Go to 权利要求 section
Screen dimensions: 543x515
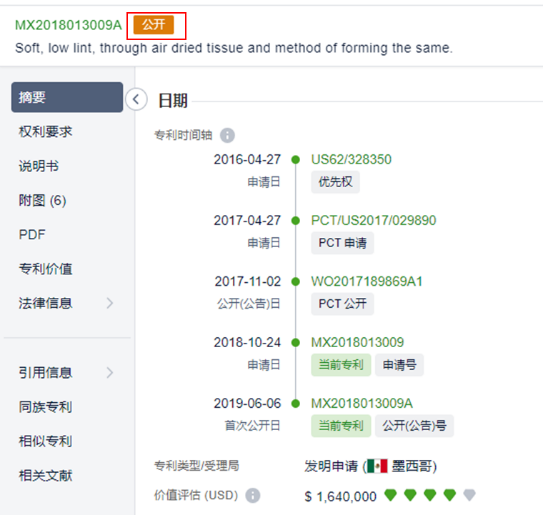coord(45,132)
